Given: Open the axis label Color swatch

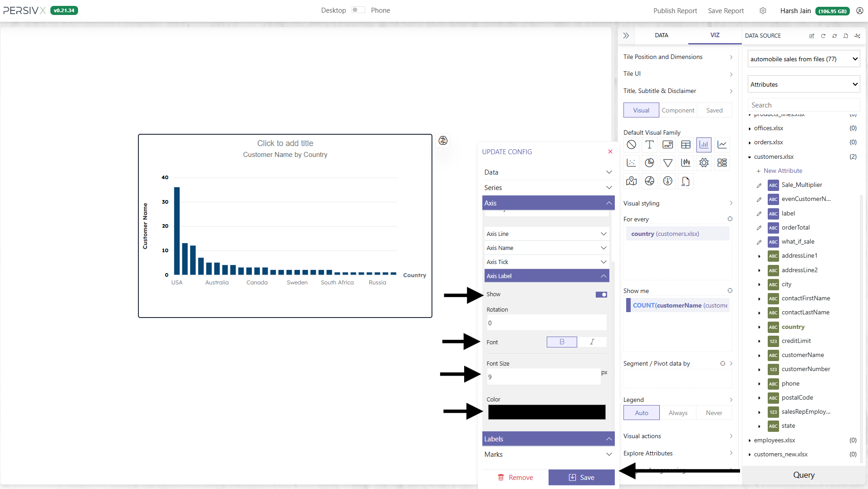Looking at the screenshot, I should point(547,412).
